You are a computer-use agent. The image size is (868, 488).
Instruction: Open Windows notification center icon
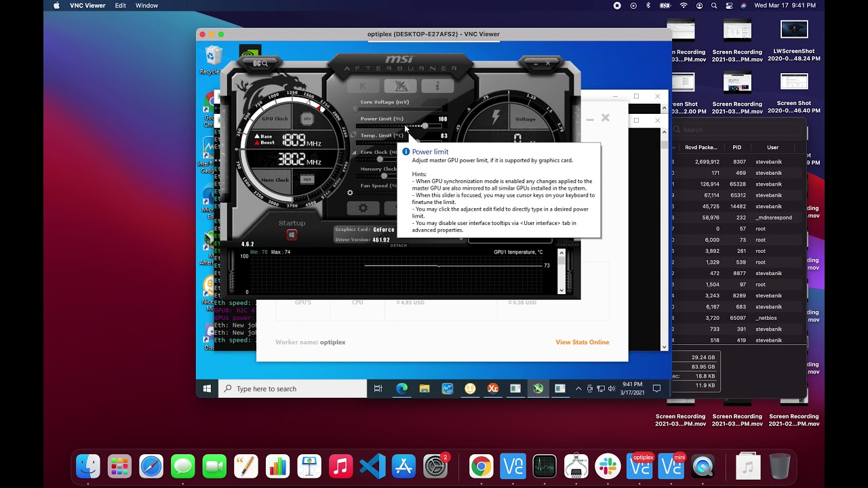(656, 388)
